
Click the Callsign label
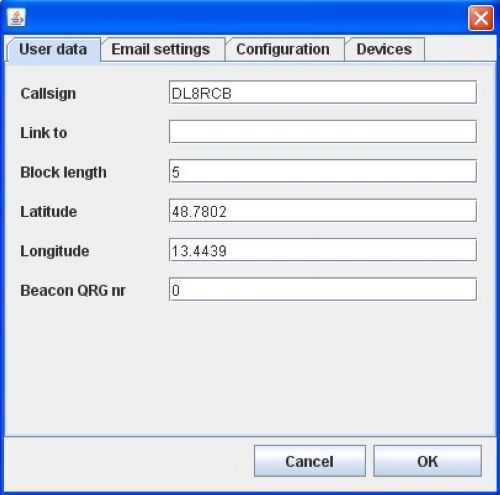[x=48, y=94]
